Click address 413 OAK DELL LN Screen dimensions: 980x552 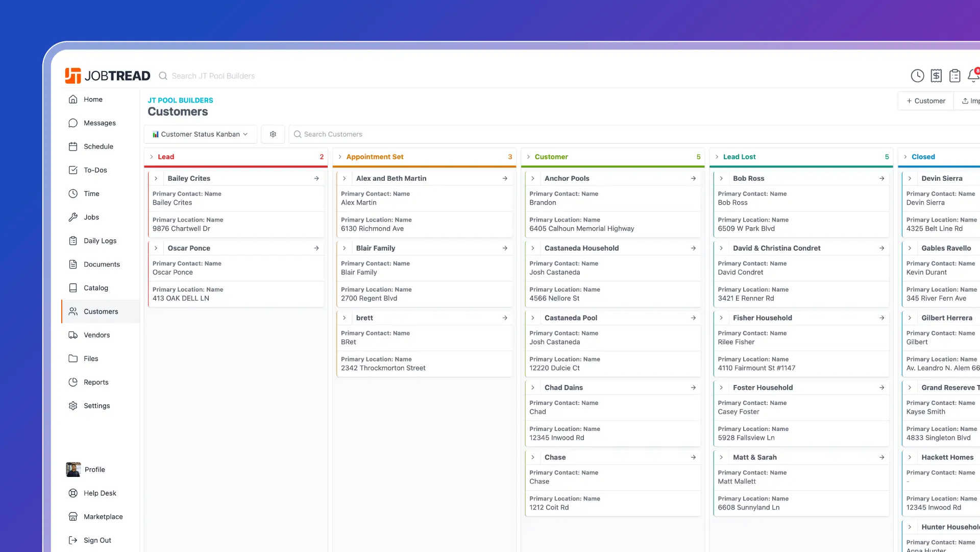click(x=181, y=298)
